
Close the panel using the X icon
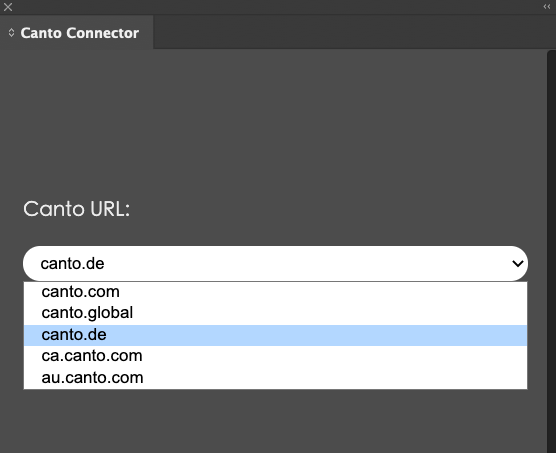coord(8,7)
